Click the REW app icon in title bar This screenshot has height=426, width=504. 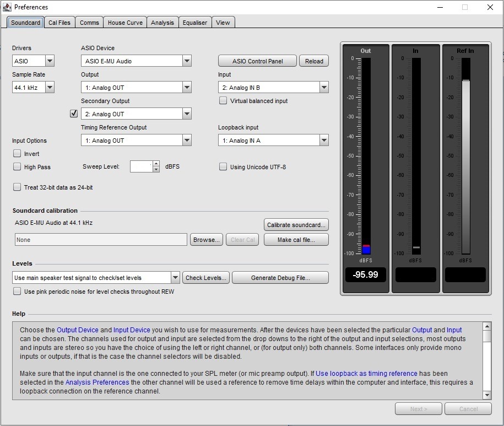(7, 7)
